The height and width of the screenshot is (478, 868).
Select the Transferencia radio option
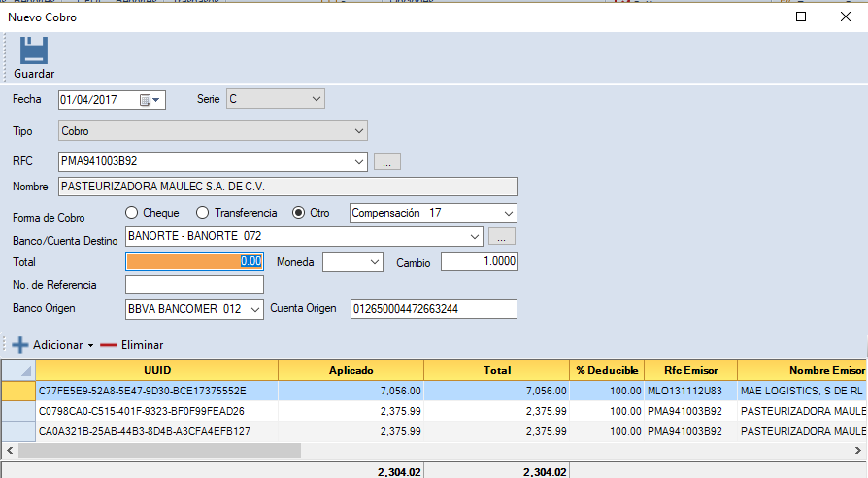[x=203, y=213]
